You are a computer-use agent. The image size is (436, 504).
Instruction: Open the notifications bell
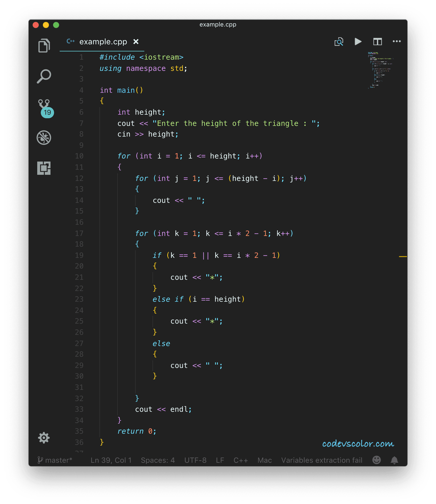(394, 460)
